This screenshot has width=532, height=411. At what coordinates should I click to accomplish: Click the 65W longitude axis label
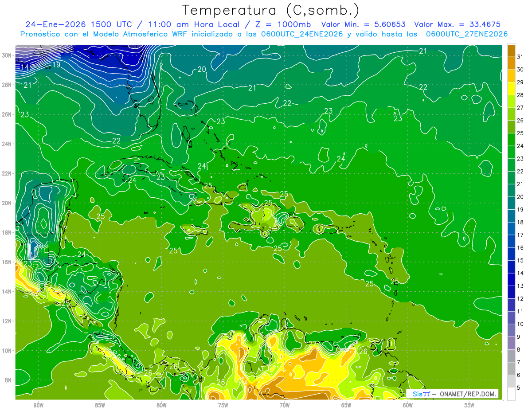346,405
